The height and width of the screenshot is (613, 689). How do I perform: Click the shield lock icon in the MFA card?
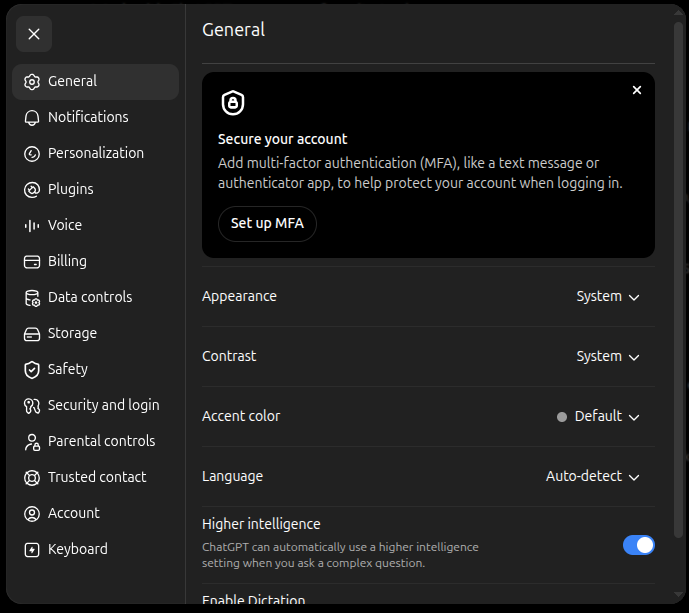(232, 103)
